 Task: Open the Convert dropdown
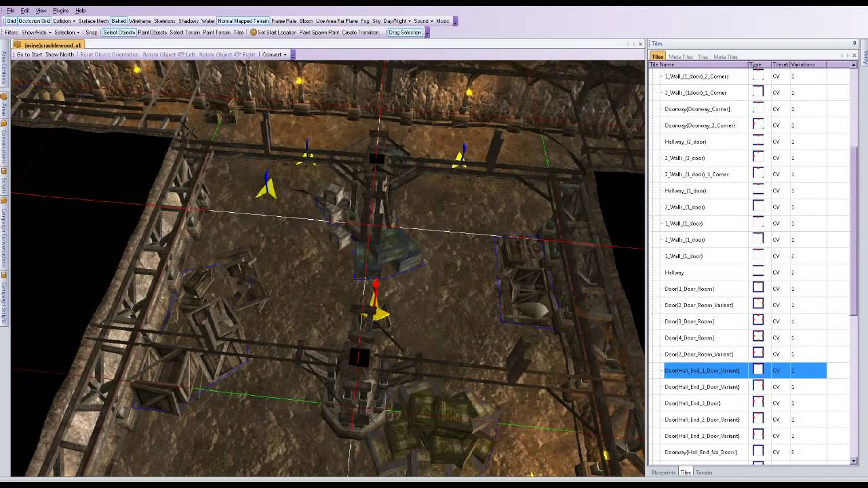(274, 54)
